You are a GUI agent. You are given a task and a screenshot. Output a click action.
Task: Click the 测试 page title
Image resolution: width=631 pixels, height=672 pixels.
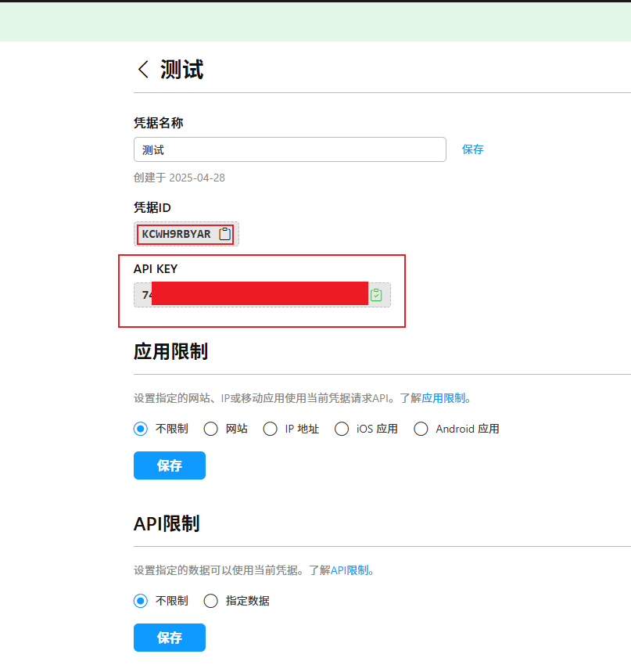tap(181, 70)
